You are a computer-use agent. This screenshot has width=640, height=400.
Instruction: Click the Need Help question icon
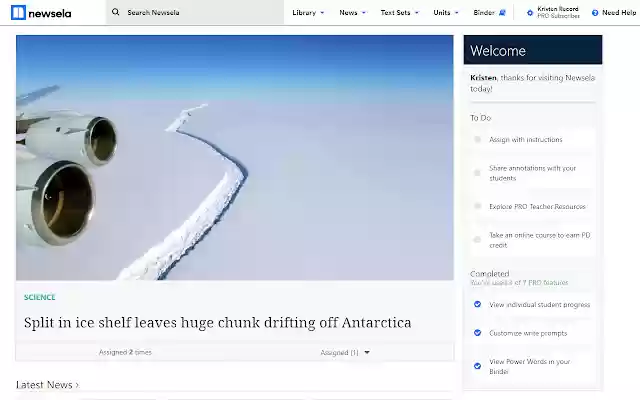(x=595, y=13)
